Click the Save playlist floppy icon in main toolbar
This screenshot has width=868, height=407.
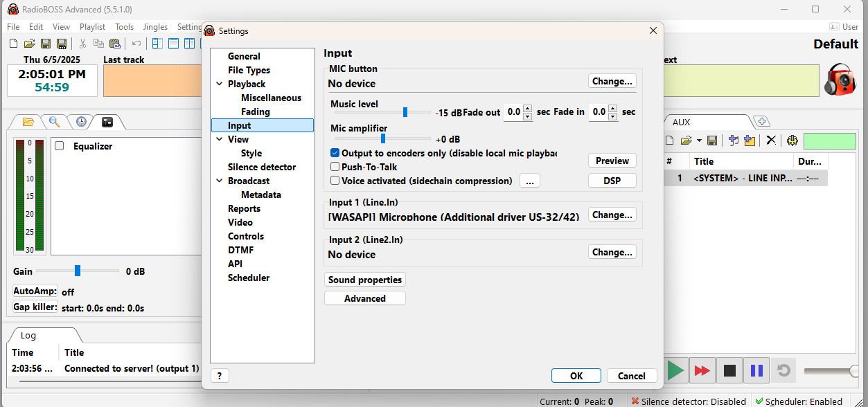tap(46, 44)
